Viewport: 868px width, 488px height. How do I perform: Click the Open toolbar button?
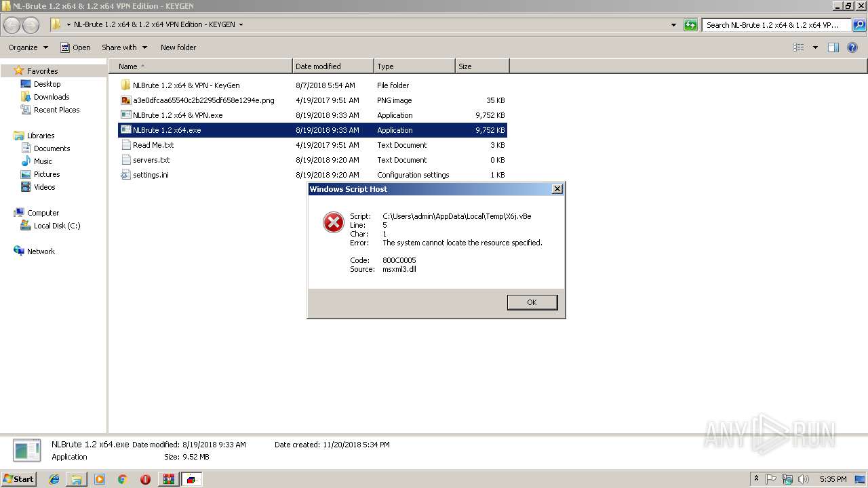click(x=75, y=47)
